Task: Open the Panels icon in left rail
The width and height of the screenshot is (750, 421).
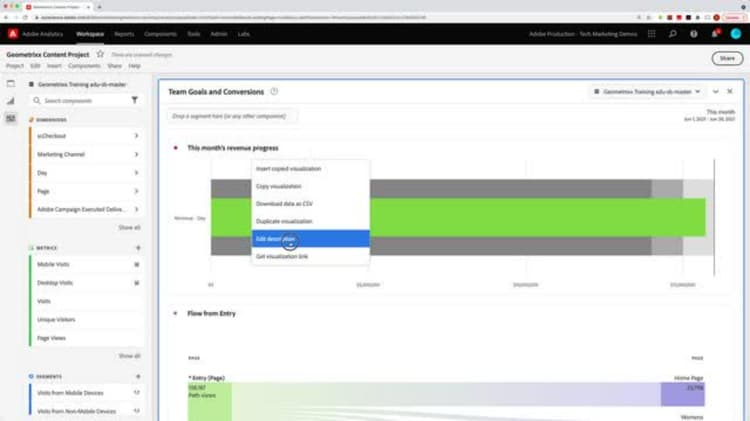Action: 11,84
